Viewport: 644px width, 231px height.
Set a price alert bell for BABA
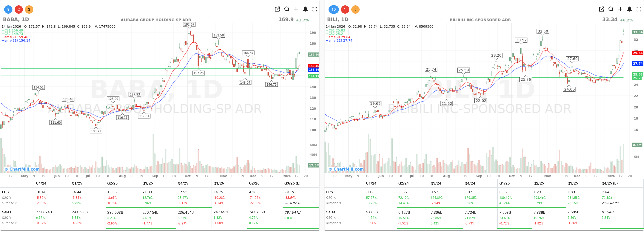(305, 9)
